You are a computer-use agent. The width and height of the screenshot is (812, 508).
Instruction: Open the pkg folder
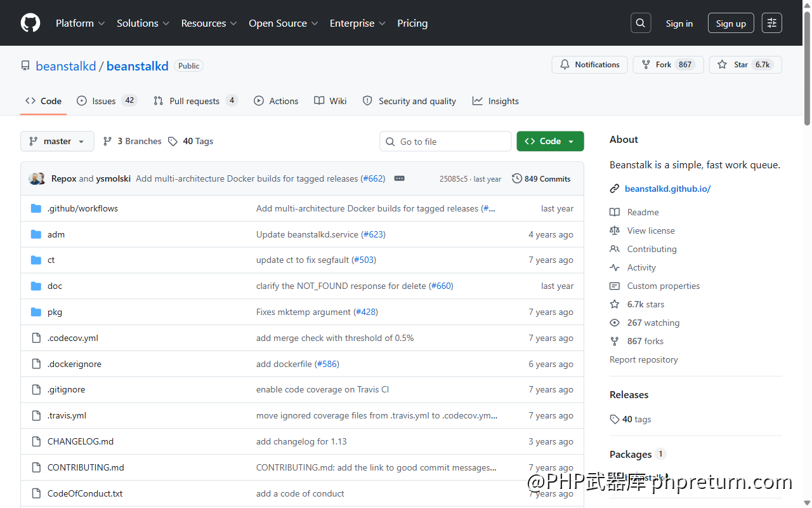point(55,312)
